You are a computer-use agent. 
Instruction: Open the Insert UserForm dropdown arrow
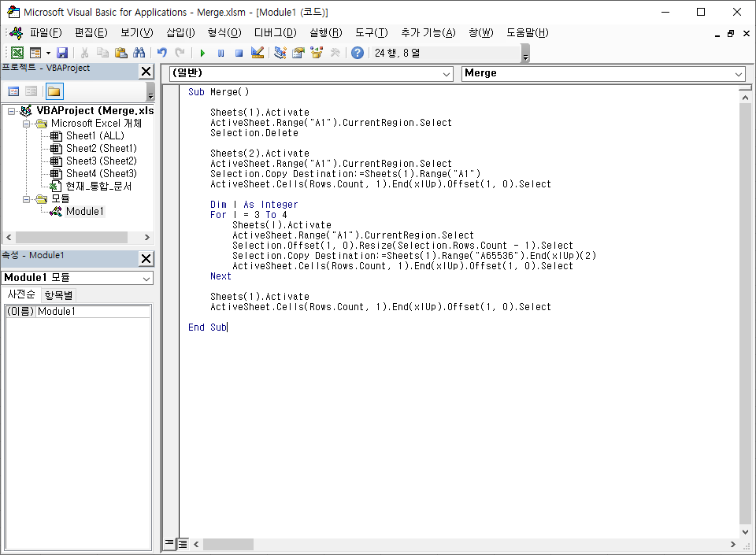(48, 53)
